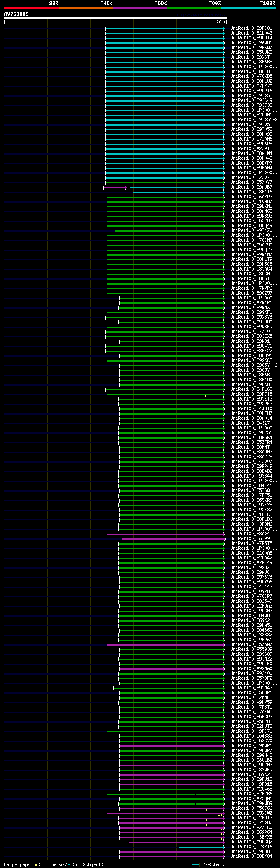Open hit UniRef100_B9GZ57

[251, 293]
